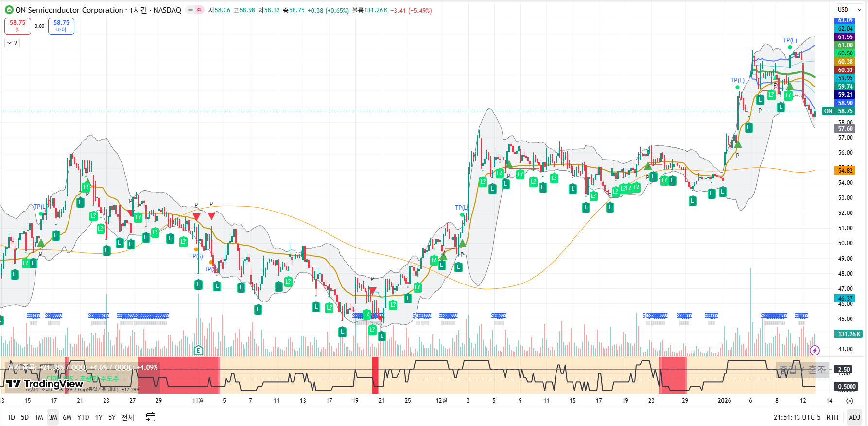Click the 12월 label on time axis
The height and width of the screenshot is (426, 868).
click(441, 401)
